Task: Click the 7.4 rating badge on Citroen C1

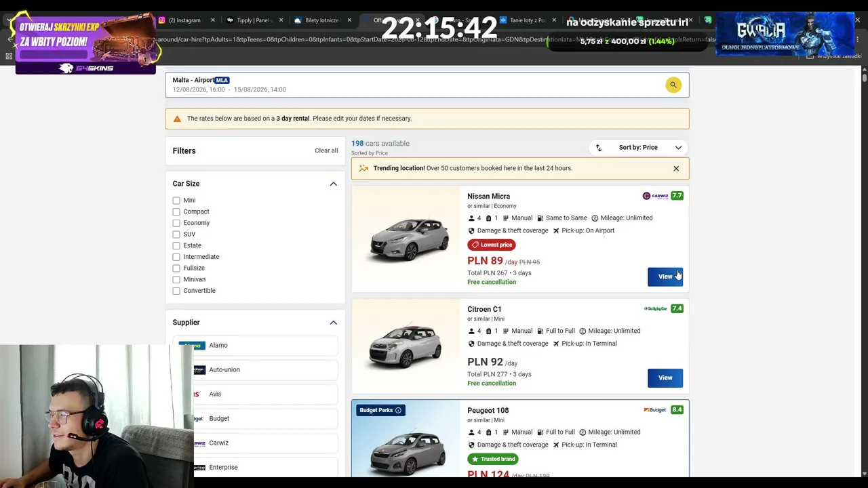Action: pos(677,308)
